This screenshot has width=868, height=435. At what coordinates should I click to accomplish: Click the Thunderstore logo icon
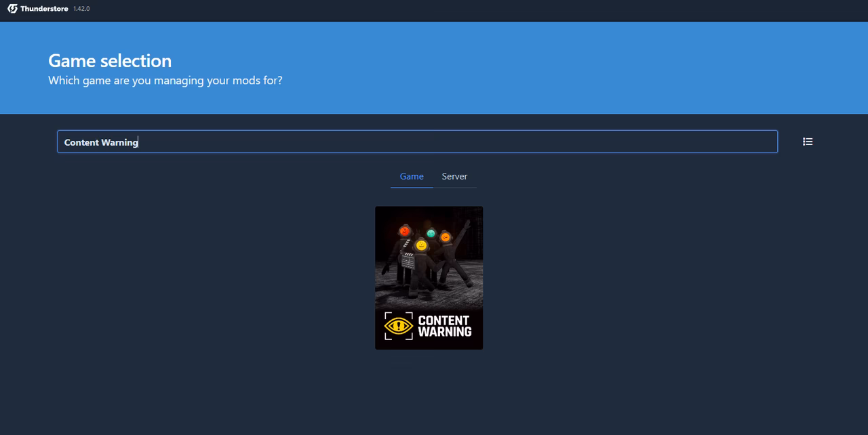[x=12, y=9]
